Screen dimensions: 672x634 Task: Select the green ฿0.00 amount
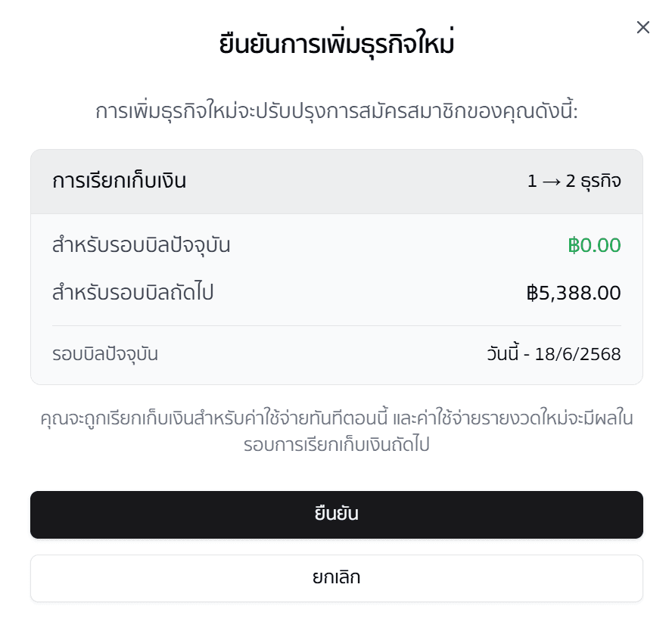tap(595, 245)
